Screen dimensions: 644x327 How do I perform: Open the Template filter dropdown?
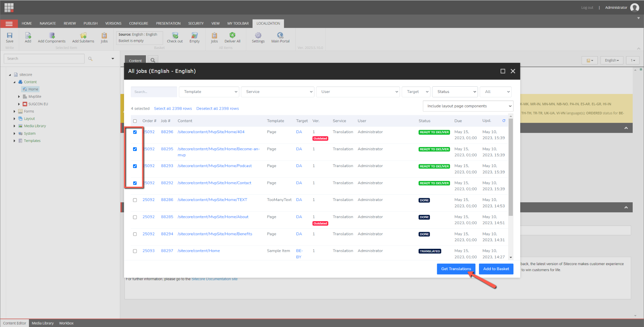coord(209,92)
